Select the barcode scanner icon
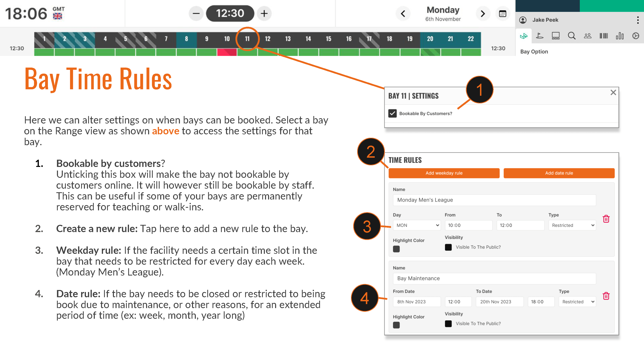This screenshot has width=644, height=362. point(604,36)
